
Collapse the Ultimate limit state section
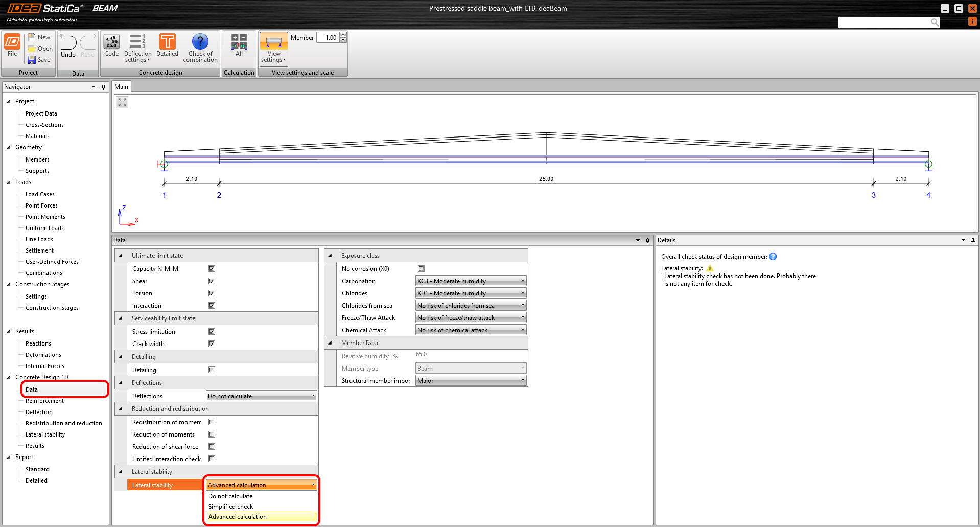(x=121, y=256)
